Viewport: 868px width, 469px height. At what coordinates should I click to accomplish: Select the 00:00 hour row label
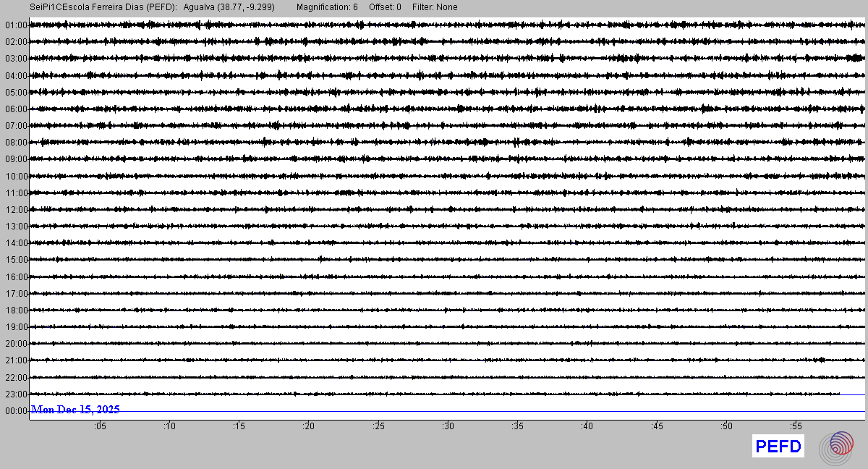click(x=15, y=411)
